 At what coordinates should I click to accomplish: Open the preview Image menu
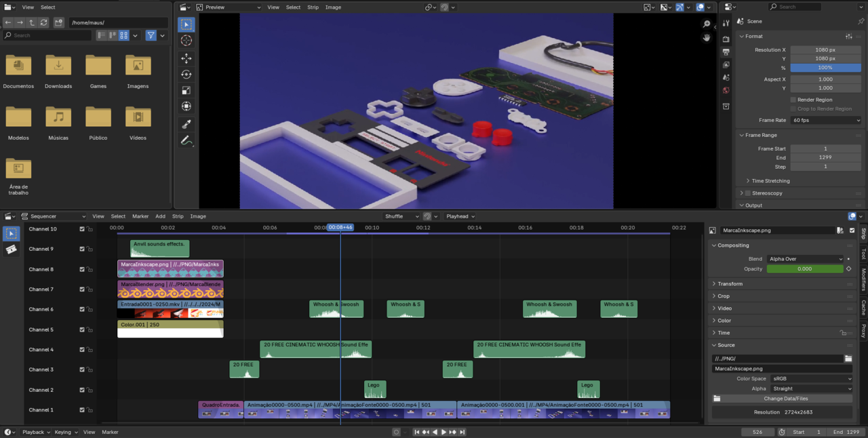(x=333, y=7)
